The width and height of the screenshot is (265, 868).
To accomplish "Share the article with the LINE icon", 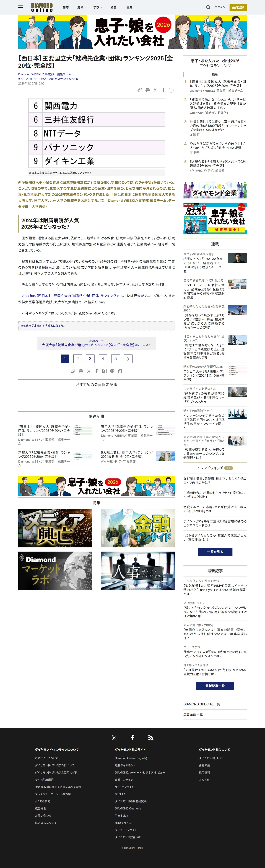I will pos(112,371).
